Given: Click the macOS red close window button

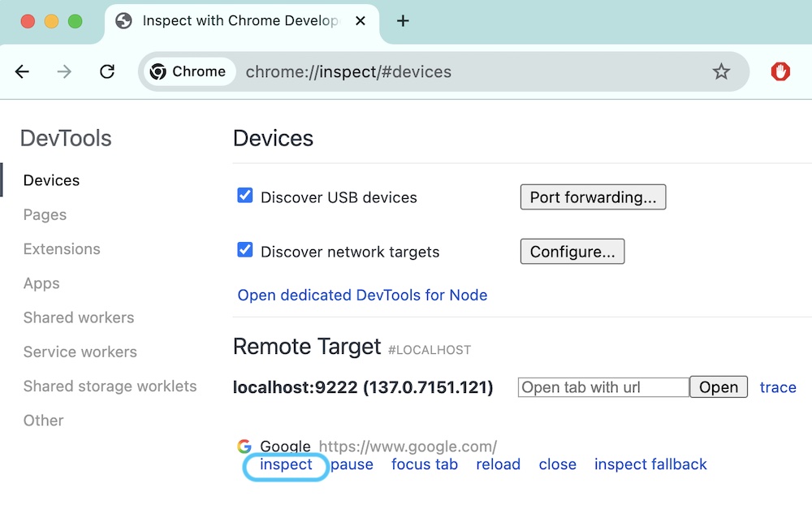Looking at the screenshot, I should (28, 21).
